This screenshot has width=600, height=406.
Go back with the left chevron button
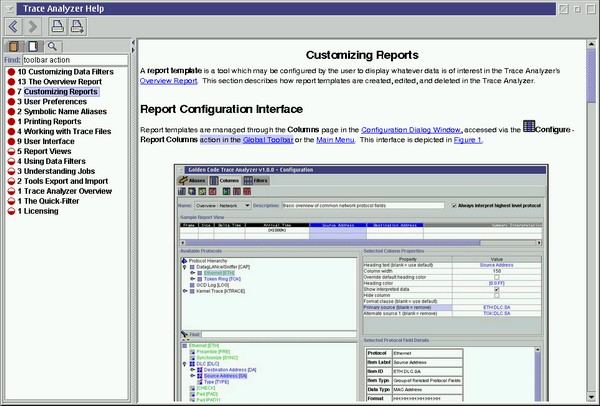[x=14, y=26]
